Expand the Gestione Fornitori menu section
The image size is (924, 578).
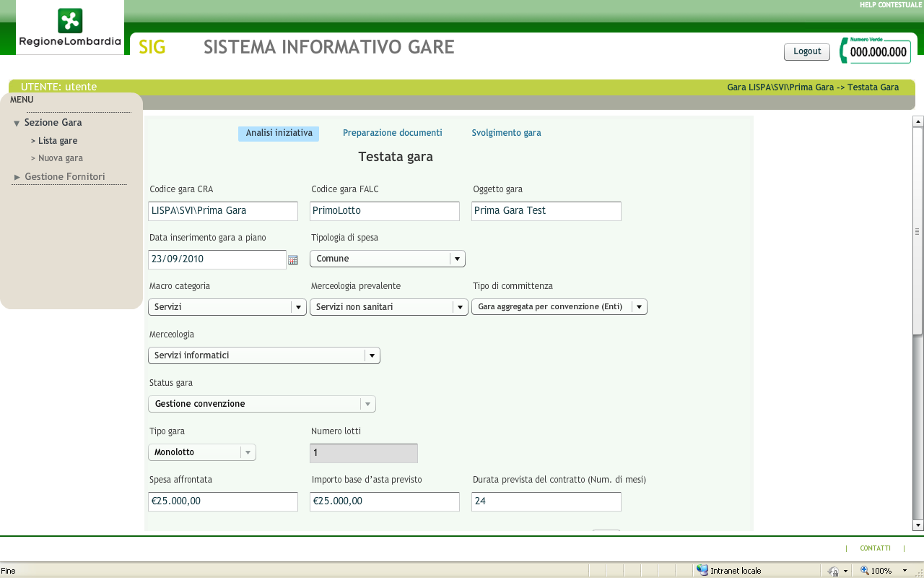pyautogui.click(x=17, y=177)
